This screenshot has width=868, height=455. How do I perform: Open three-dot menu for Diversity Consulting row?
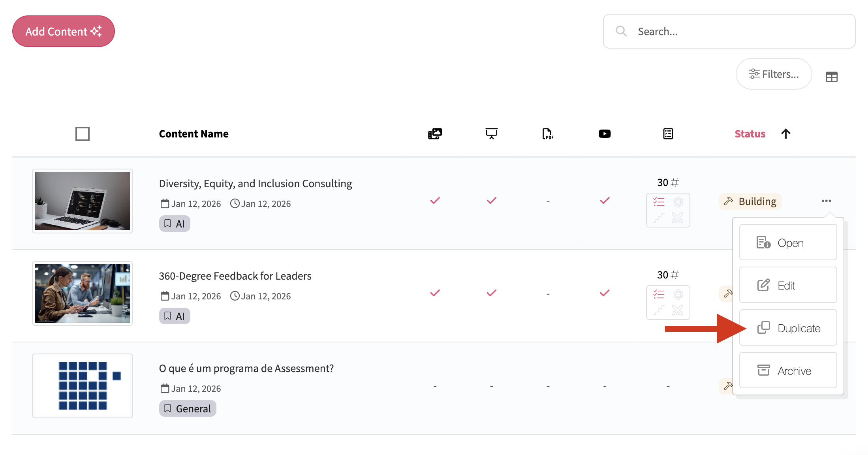point(826,201)
